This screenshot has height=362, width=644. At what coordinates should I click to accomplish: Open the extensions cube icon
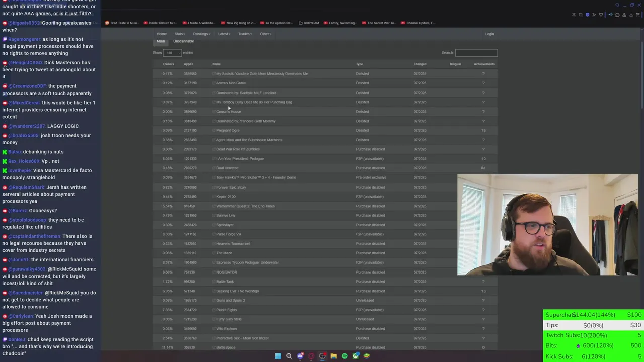click(617, 15)
